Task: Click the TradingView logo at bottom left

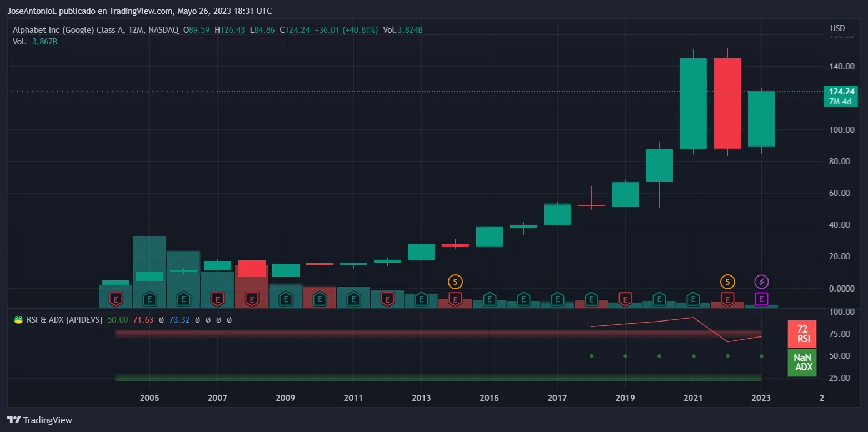Action: 39,420
